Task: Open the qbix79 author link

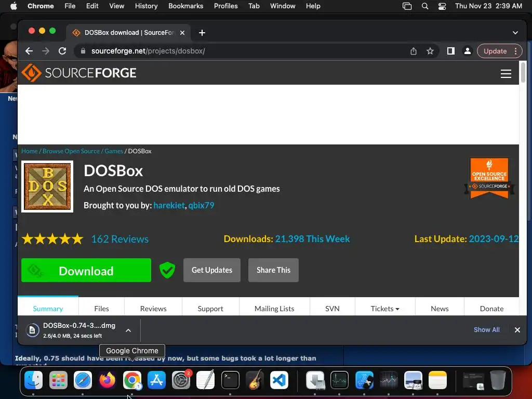Action: tap(201, 205)
